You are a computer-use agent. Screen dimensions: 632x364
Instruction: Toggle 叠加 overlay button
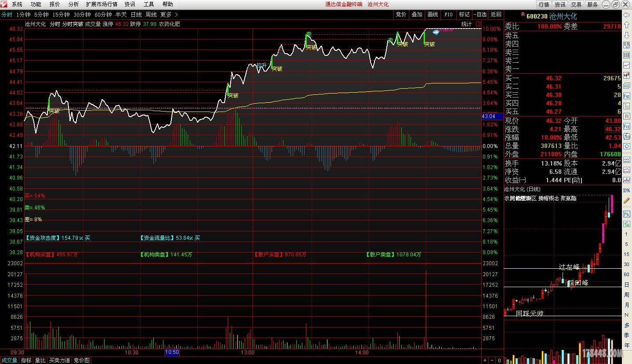click(x=417, y=14)
